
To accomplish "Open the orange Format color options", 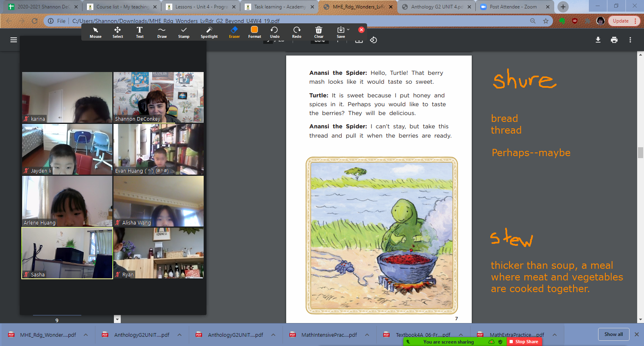I will point(254,32).
